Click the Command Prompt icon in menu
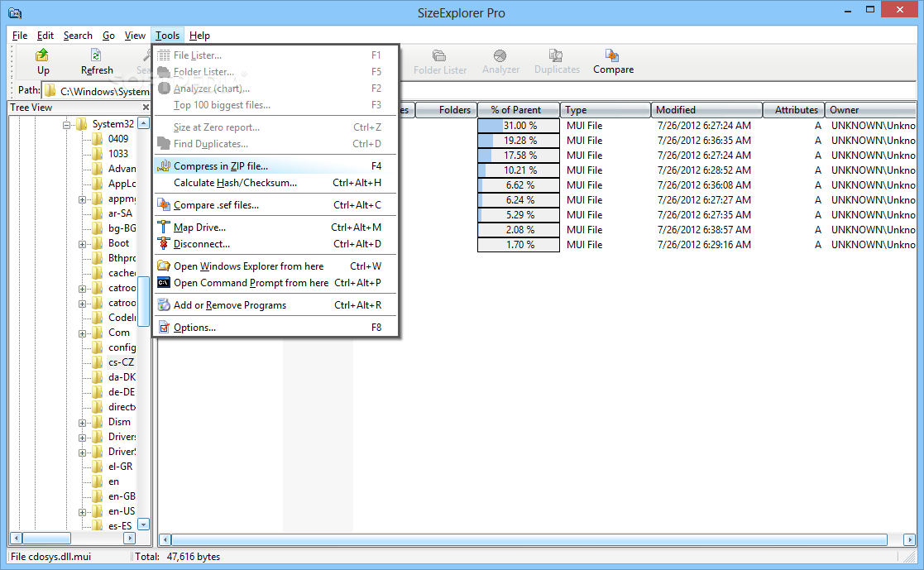924x570 pixels. [x=164, y=282]
